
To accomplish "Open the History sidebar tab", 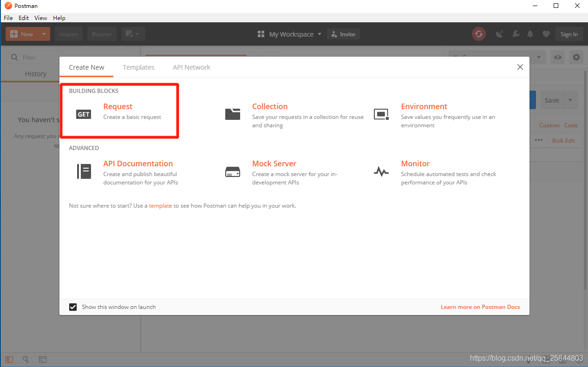I will 36,74.
